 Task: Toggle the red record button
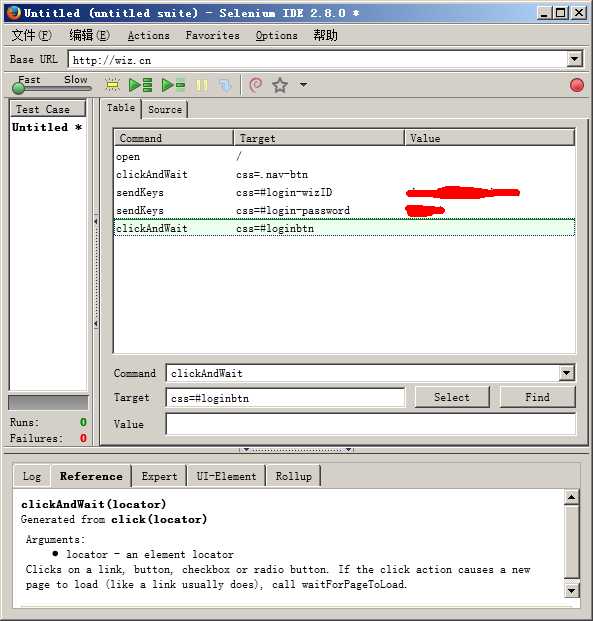pos(576,85)
